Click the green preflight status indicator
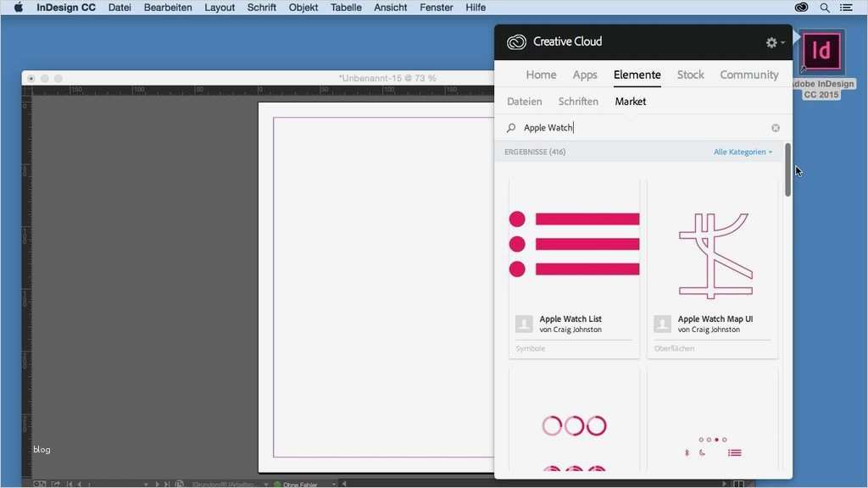The image size is (868, 488). point(277,484)
